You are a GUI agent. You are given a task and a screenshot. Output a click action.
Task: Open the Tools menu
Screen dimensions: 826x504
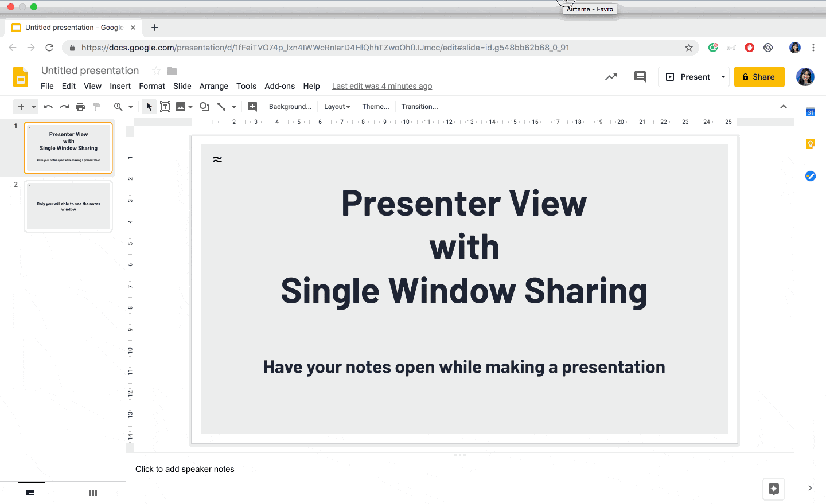tap(247, 86)
